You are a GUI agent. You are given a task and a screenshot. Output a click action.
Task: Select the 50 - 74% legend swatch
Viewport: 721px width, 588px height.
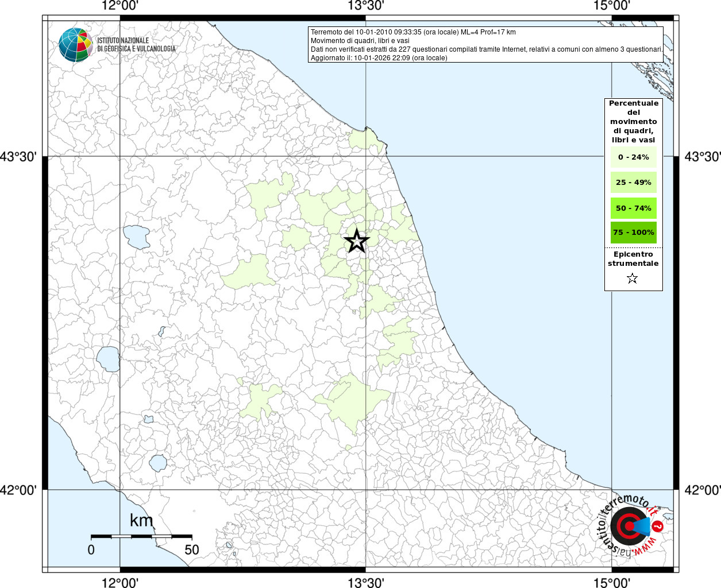(633, 208)
